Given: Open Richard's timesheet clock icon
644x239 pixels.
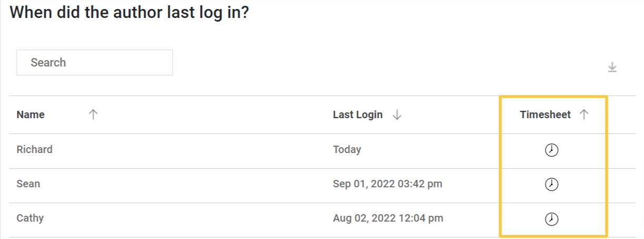Looking at the screenshot, I should (x=551, y=150).
